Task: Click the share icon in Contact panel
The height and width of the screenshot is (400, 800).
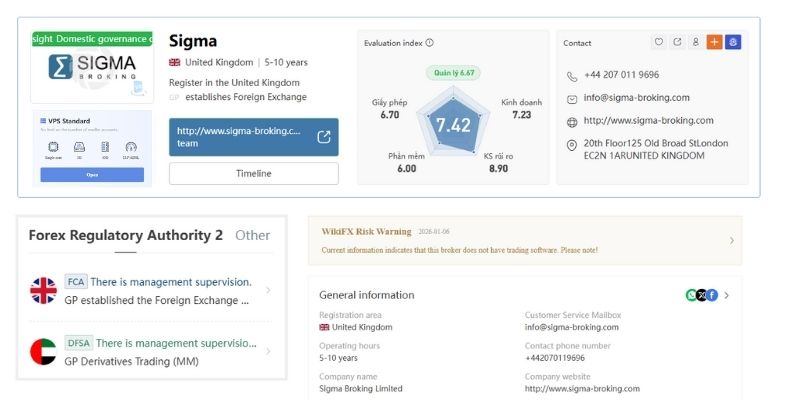Action: (677, 42)
